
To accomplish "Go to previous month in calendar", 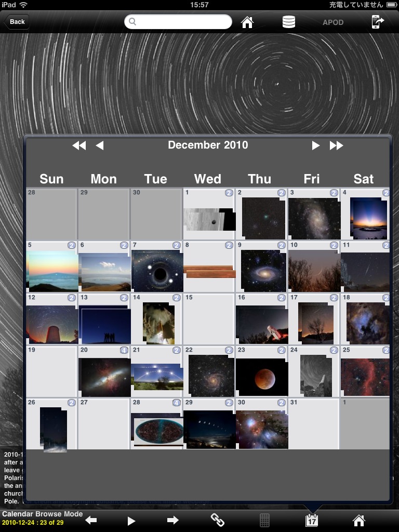I will coord(100,145).
